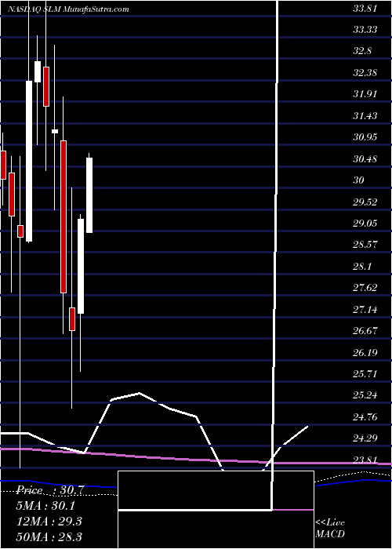The image size is (392, 549).
Task: Click the 25.71 axis label
Action: [365, 374]
